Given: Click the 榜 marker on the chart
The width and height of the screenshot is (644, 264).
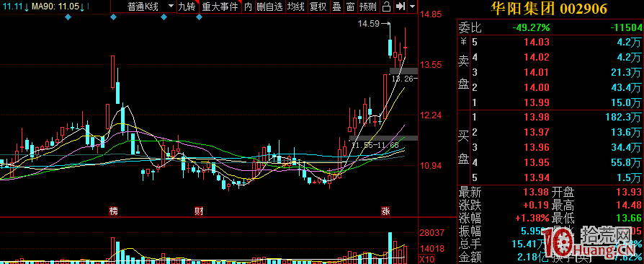Looking at the screenshot, I should point(113,211).
